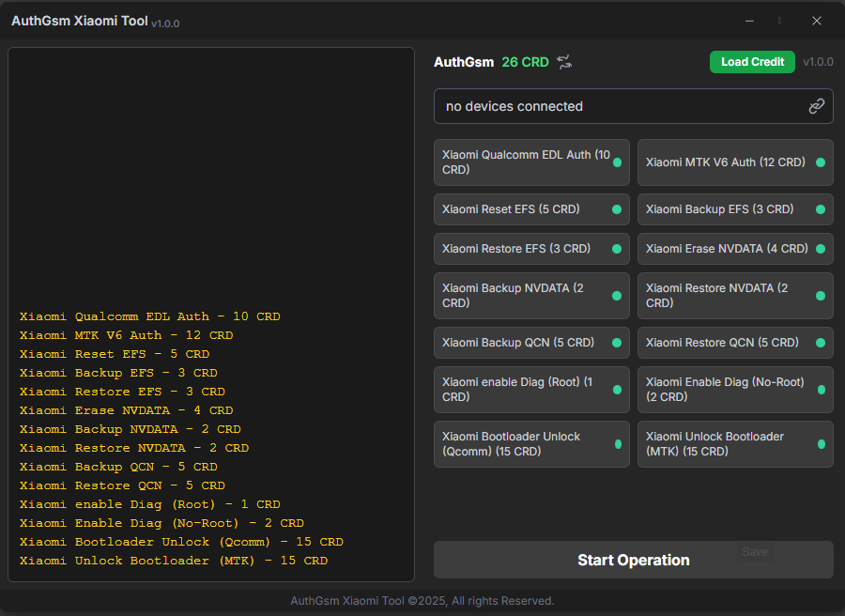Click log line Xiaomi Restore QCN - 5 CRD
The height and width of the screenshot is (616, 845).
122,485
